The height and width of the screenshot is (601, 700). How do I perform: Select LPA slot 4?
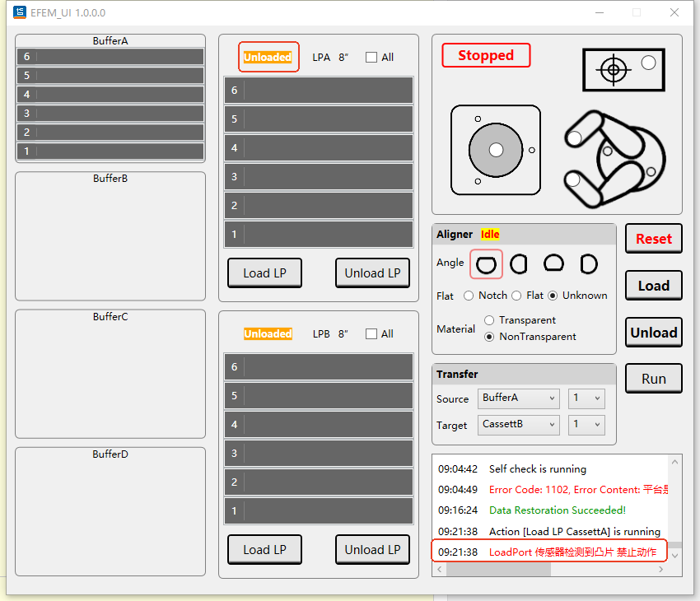(319, 147)
